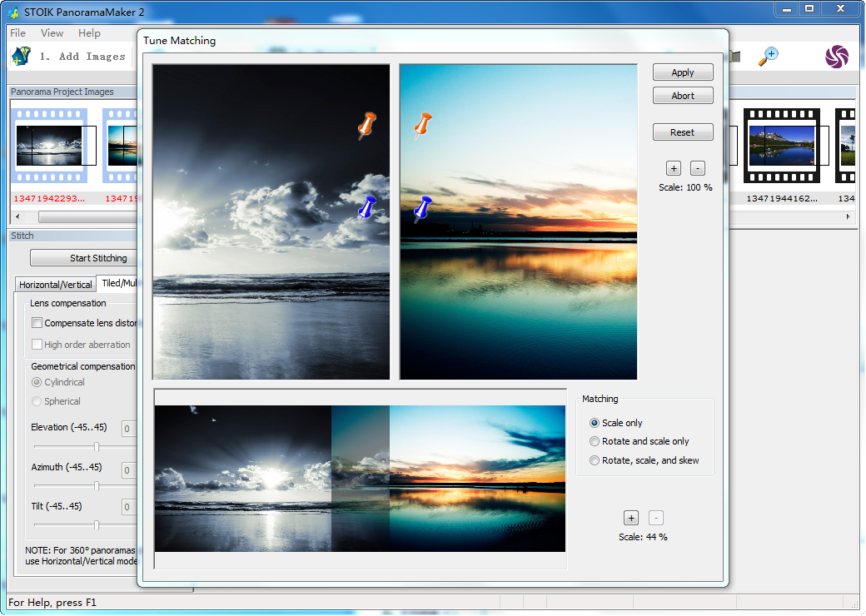Click the Reset button
The height and width of the screenshot is (616, 866).
[683, 132]
